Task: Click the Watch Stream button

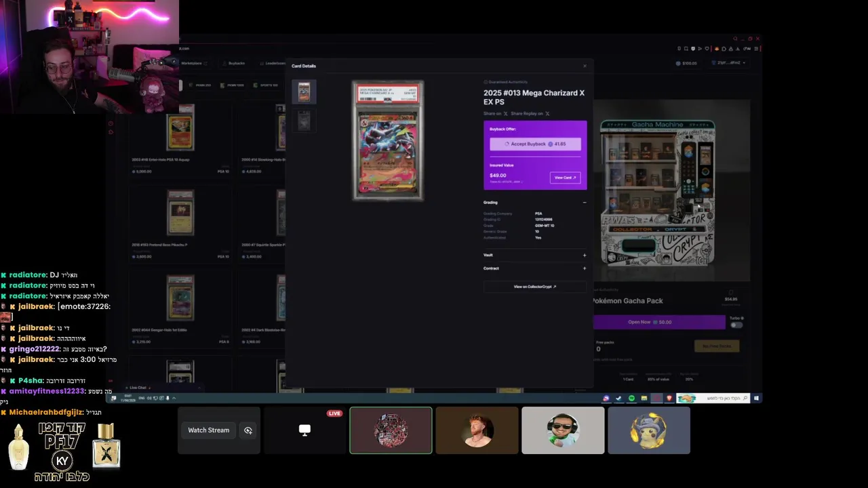Action: (x=209, y=430)
